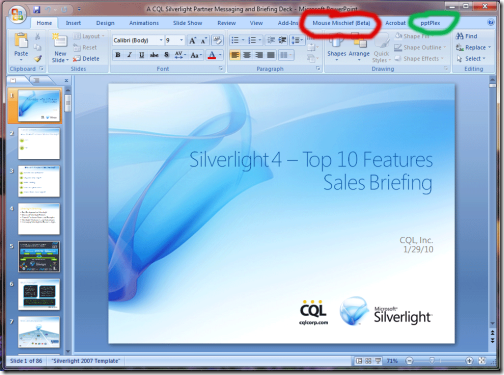This screenshot has width=504, height=375.
Task: Increase list indent level
Action: click(283, 40)
